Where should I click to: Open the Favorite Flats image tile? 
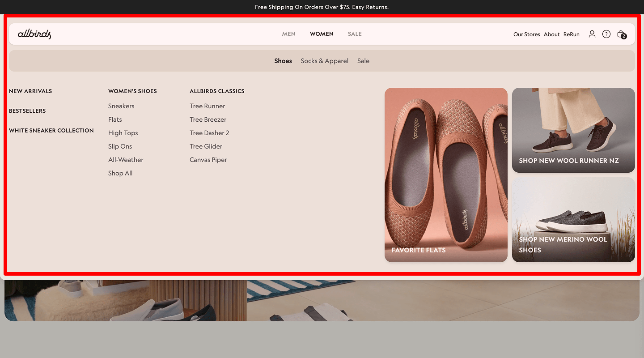click(x=446, y=175)
